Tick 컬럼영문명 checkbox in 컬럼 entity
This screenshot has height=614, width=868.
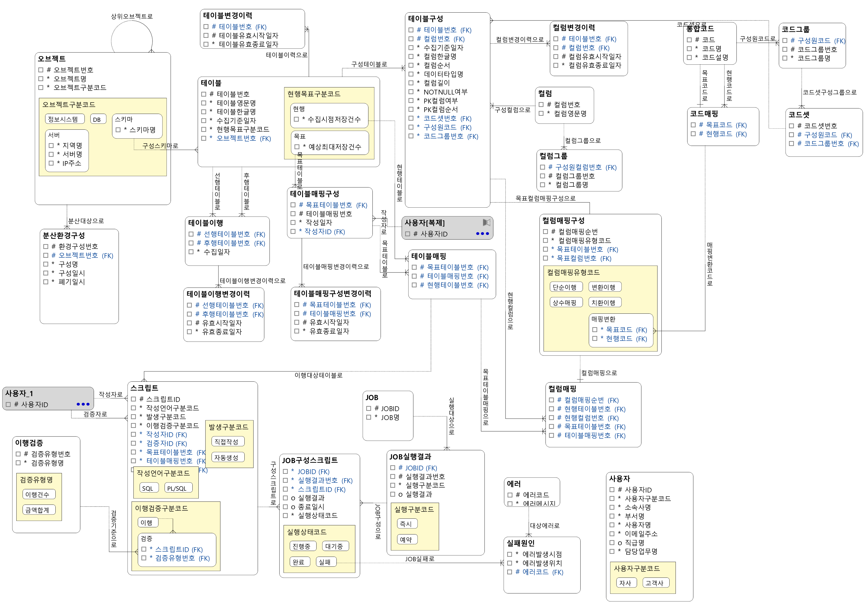pos(541,113)
